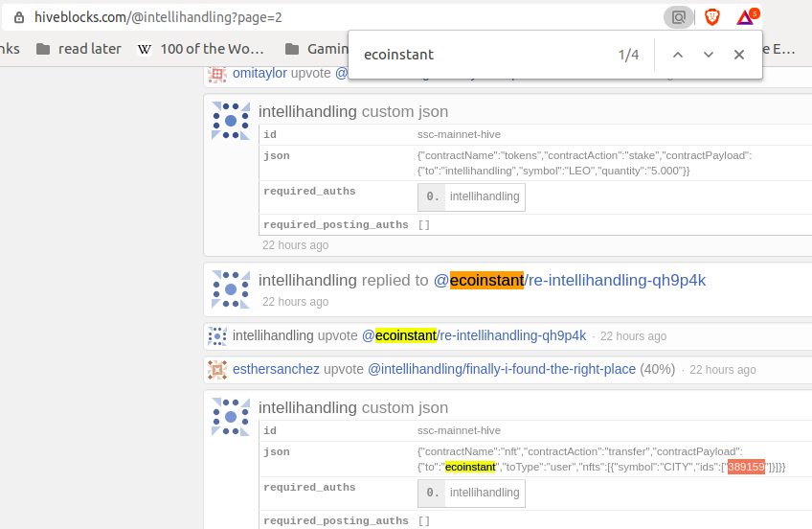
Task: Click 'ssc-mainnet-hive' id in LEO stake entry
Action: (x=459, y=135)
